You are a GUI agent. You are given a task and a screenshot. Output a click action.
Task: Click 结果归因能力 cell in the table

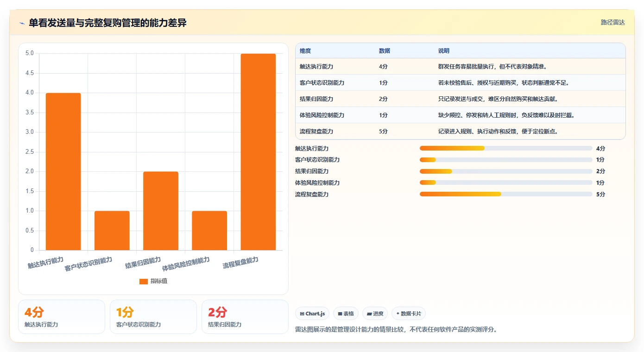pyautogui.click(x=316, y=99)
